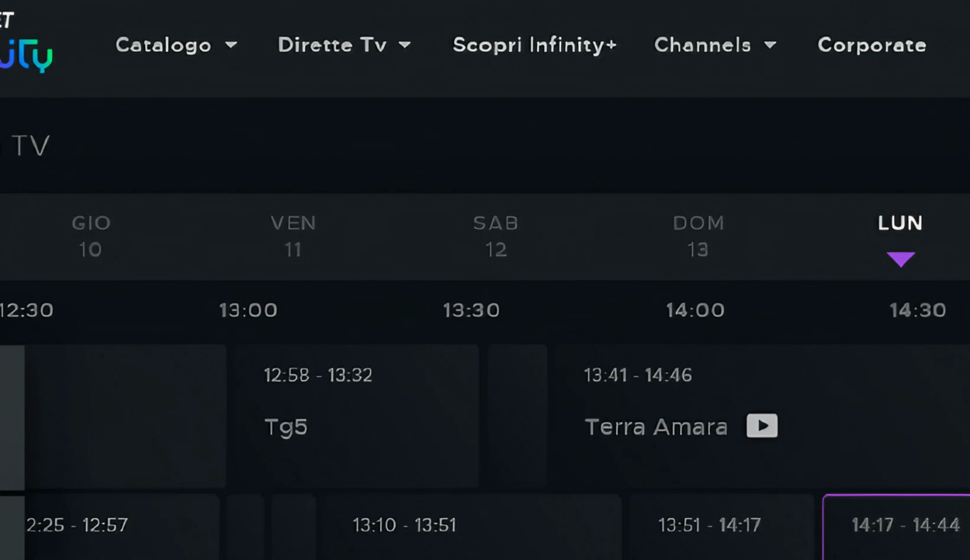The width and height of the screenshot is (970, 560).
Task: Expand the Channels dropdown arrow
Action: click(770, 45)
